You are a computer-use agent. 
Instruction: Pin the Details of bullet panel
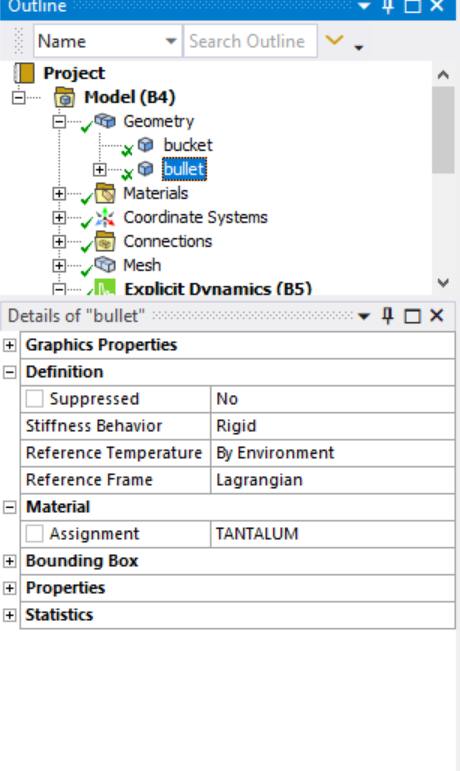point(388,316)
